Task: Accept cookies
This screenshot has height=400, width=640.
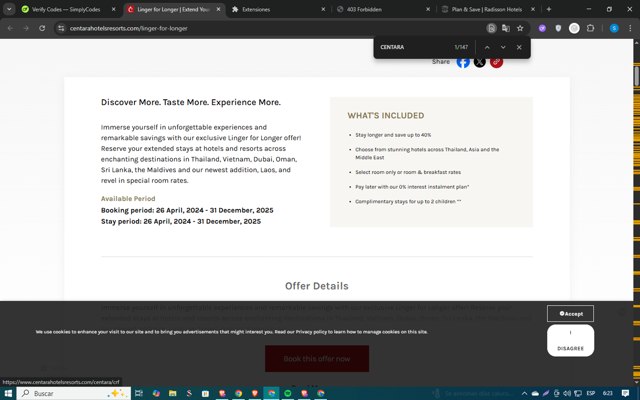Action: coord(570,313)
